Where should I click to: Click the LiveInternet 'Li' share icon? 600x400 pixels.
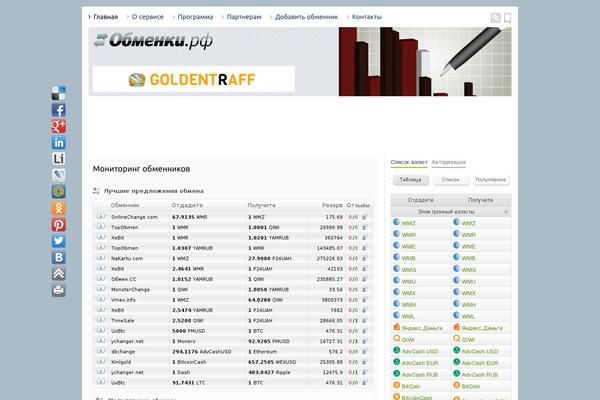59,159
